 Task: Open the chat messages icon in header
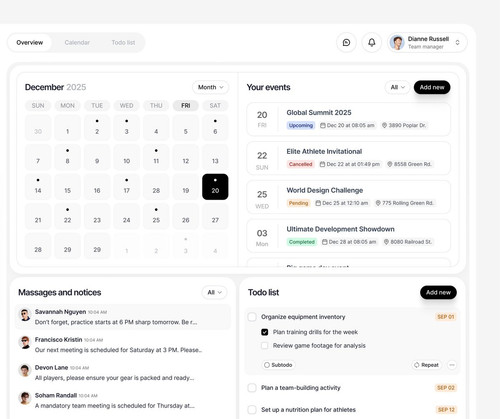click(346, 42)
